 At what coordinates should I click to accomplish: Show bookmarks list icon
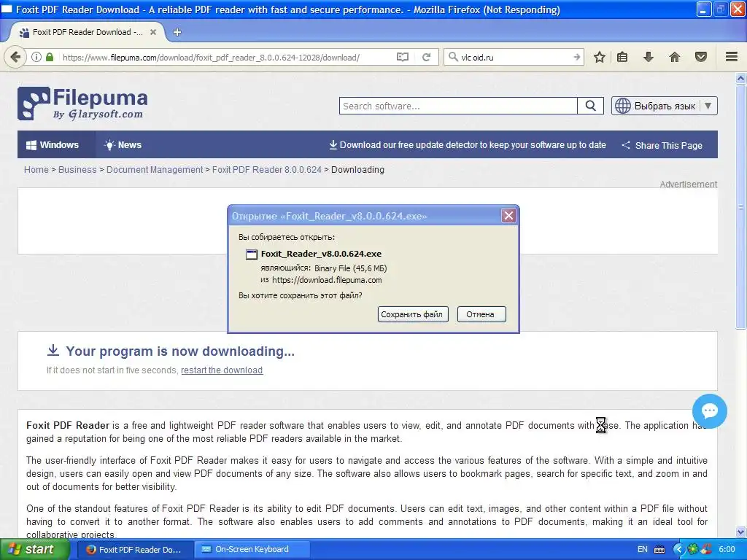(622, 57)
